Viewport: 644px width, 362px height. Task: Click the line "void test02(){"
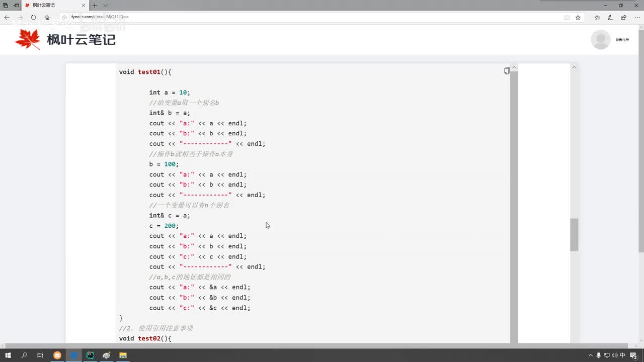(x=145, y=338)
